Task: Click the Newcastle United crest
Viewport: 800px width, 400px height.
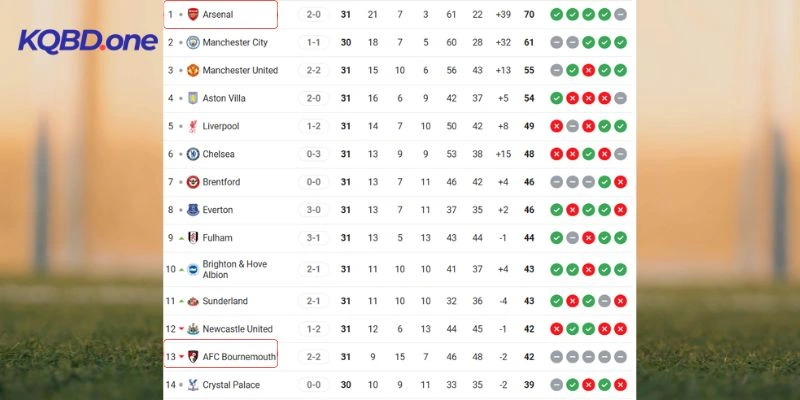Action: click(x=193, y=329)
